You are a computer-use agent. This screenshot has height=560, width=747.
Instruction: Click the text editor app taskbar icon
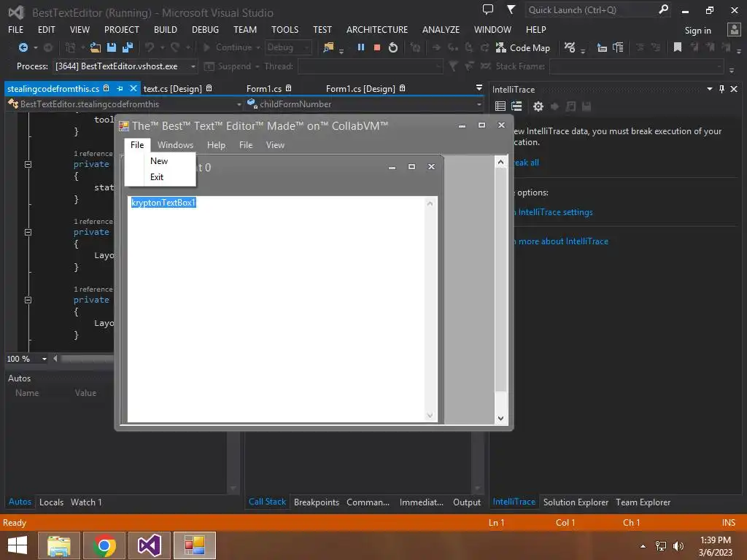click(x=194, y=545)
